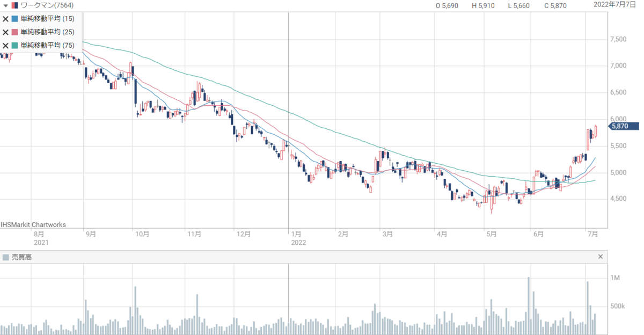Click the 7,000 price axis label
Viewport: 644px width, 335px height.
coord(618,65)
